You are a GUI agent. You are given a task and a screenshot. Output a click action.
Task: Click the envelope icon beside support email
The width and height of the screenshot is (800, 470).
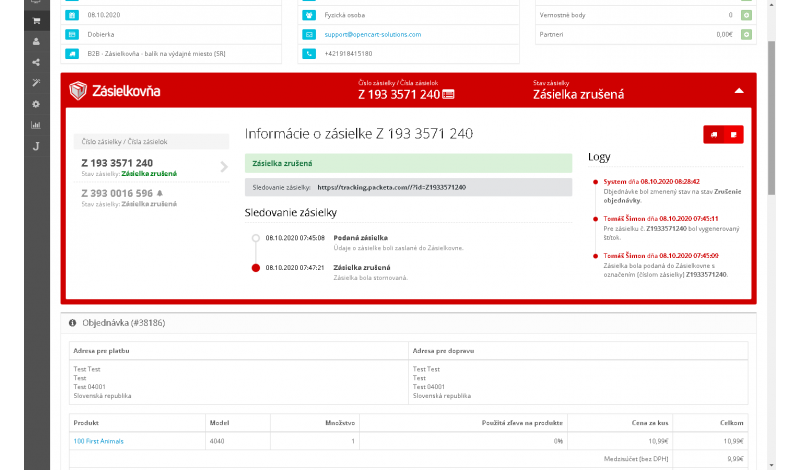[x=309, y=34]
